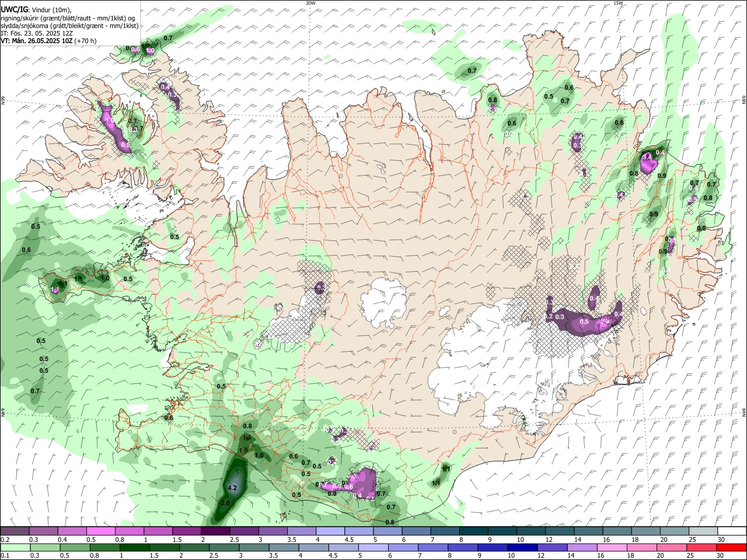This screenshot has width=747, height=560.
Task: Select the bright magenta 0.5 snow legend swatch
Action: click(x=100, y=531)
